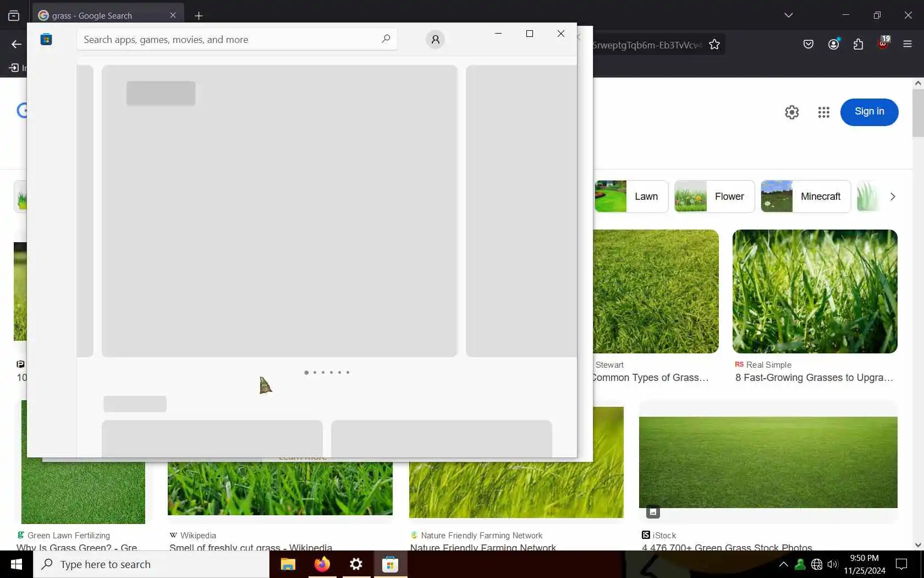This screenshot has width=924, height=578.
Task: Open the Store user profile icon
Action: click(435, 40)
